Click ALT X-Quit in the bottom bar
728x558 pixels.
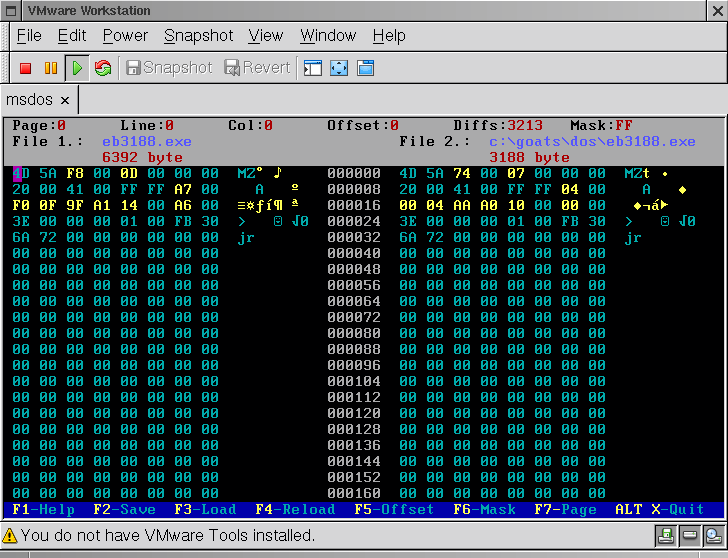coord(660,510)
